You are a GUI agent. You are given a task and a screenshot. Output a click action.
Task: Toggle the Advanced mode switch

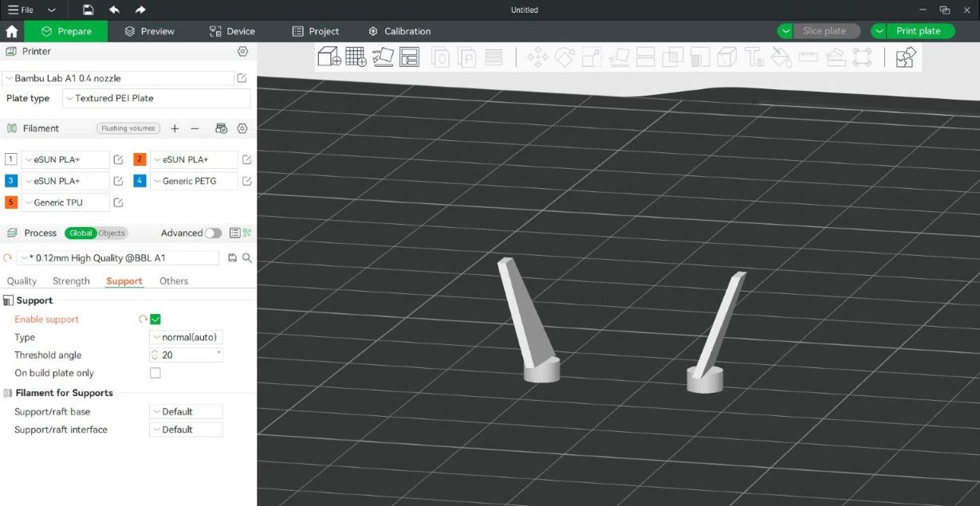213,233
